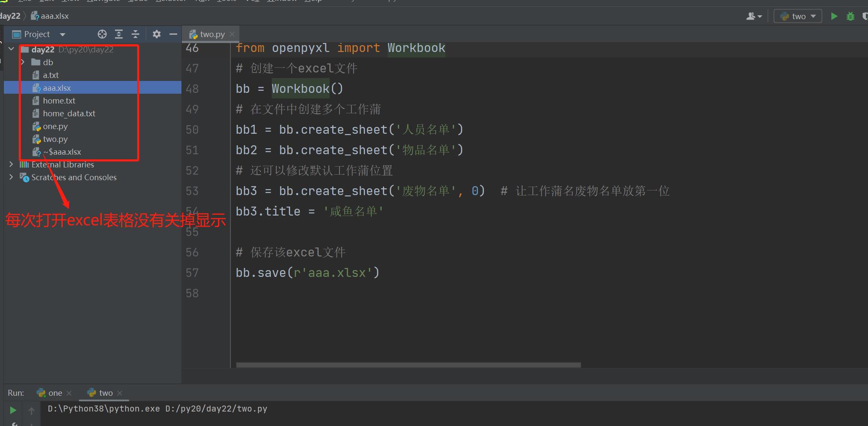Open the 'two' run configuration dropdown
The image size is (868, 426).
tap(798, 16)
